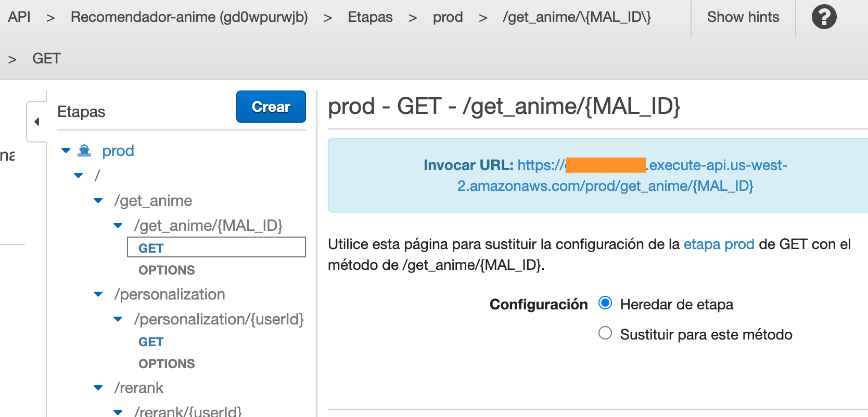The height and width of the screenshot is (417, 868).
Task: Click the prod stage ship icon
Action: [x=84, y=151]
